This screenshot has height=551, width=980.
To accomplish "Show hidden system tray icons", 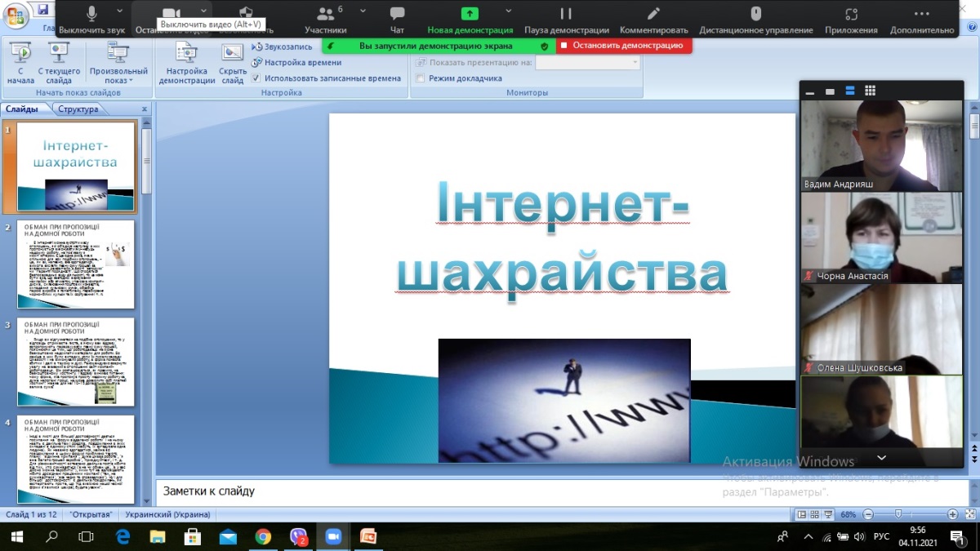I will [x=809, y=536].
